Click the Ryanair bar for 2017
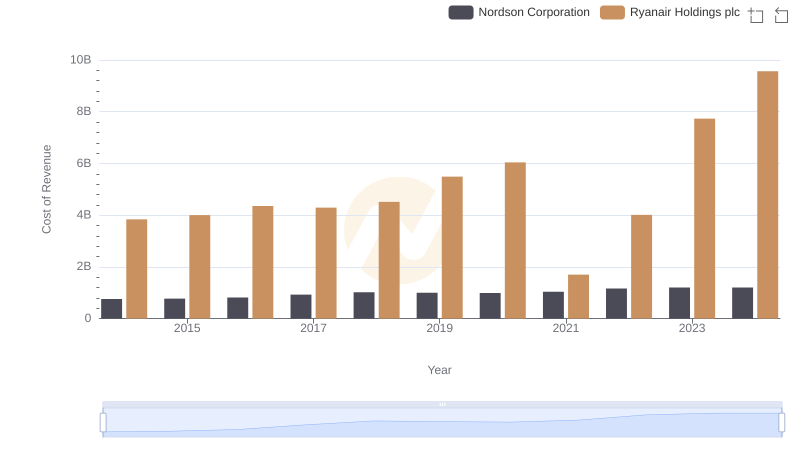 [326, 263]
